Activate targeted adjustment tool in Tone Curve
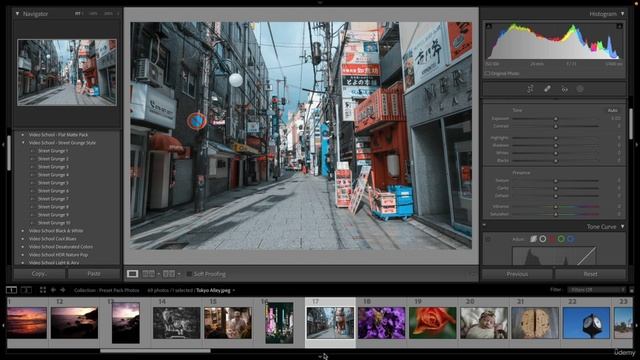Image resolution: width=640 pixels, height=360 pixels. (x=488, y=239)
